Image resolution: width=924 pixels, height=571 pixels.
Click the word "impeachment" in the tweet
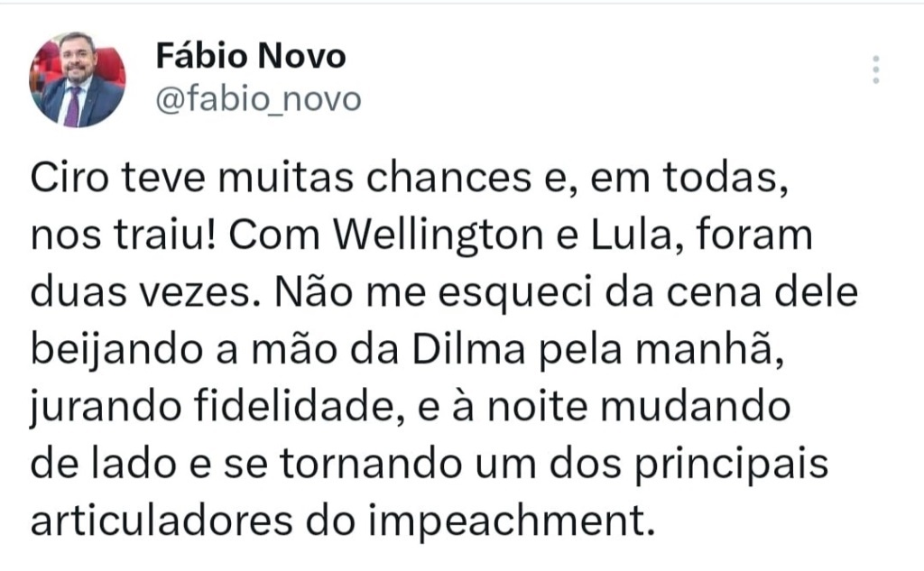point(513,521)
